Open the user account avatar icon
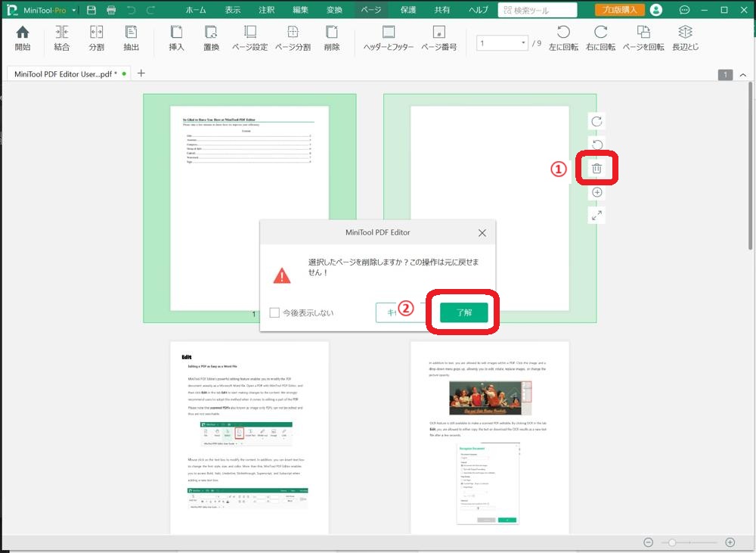The width and height of the screenshot is (756, 553). 655,10
